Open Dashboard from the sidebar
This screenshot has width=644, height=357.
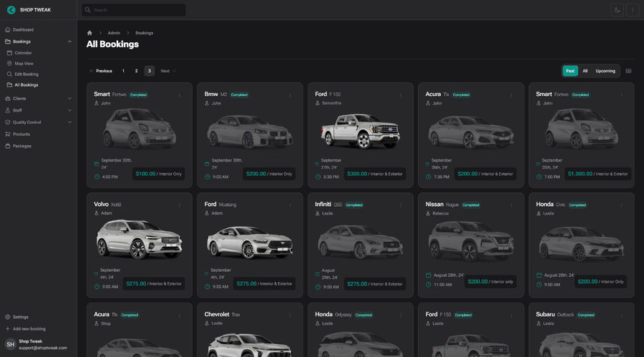(x=23, y=29)
